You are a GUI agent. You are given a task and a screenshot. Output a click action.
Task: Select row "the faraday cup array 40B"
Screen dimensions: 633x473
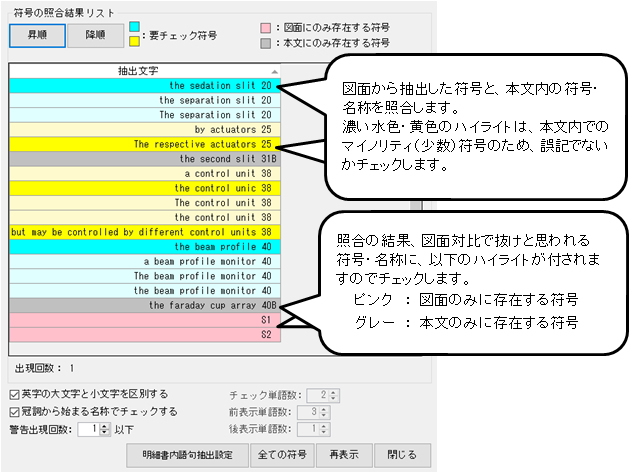pos(145,306)
